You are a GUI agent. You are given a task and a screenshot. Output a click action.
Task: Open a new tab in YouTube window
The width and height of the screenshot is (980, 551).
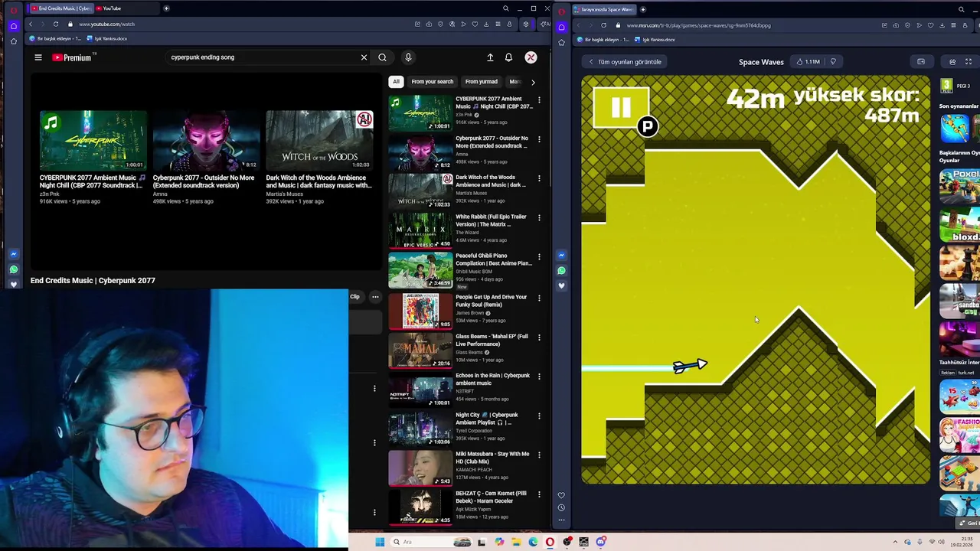coord(166,8)
